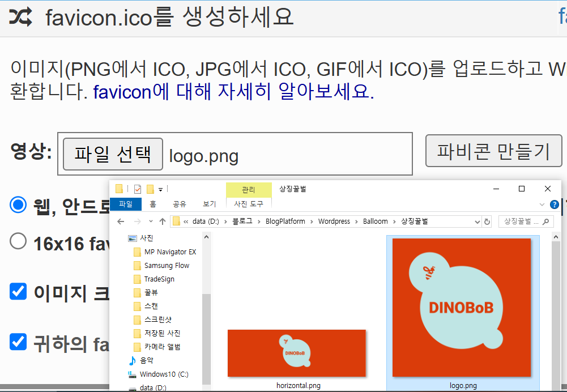Open recent locations dropdown arrow
Screen dimensions: 567x392
point(151,221)
